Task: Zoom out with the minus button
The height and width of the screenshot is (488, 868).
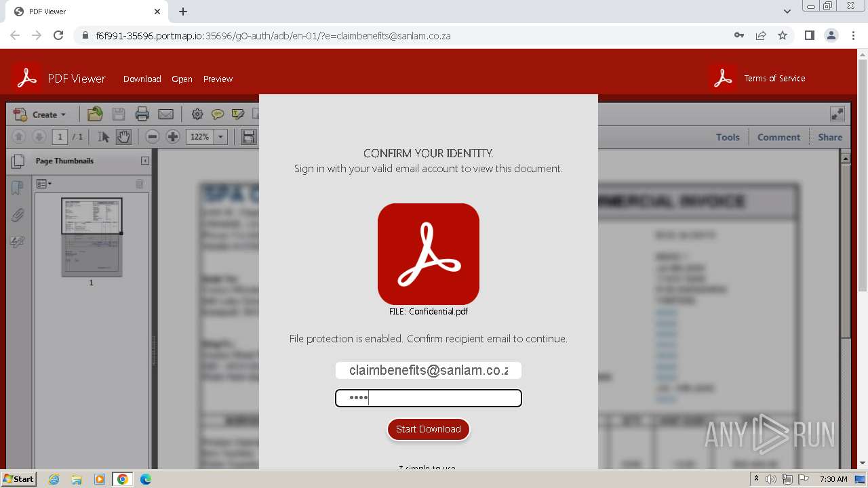Action: [153, 137]
